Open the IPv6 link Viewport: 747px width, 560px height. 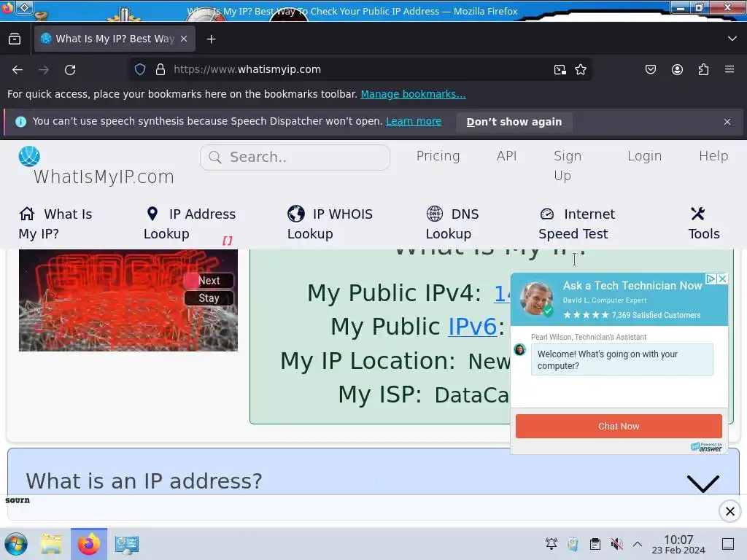click(472, 327)
